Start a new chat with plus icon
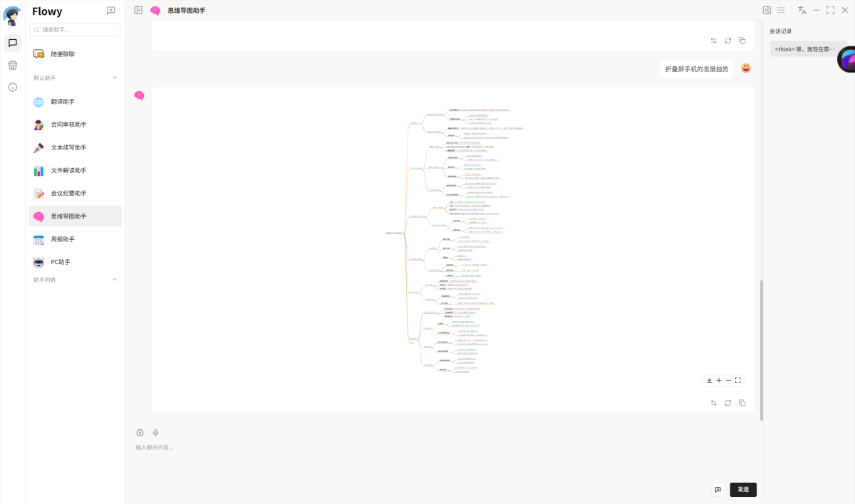 click(x=110, y=11)
